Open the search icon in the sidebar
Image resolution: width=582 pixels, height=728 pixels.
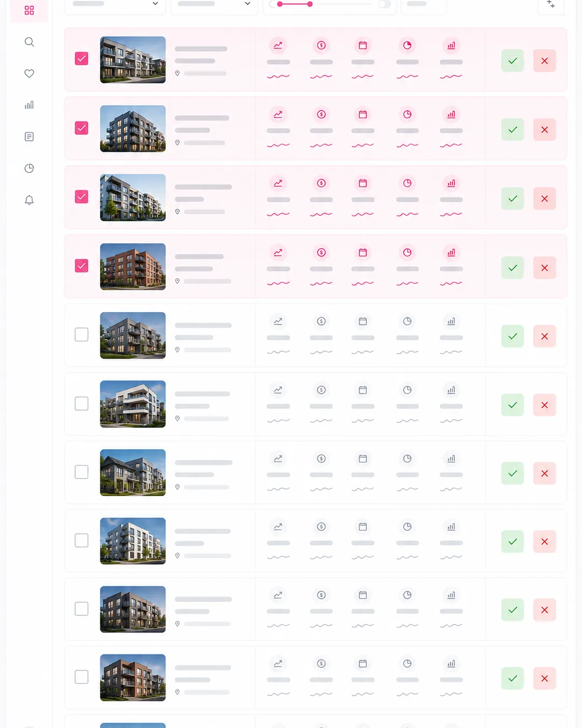click(x=29, y=42)
